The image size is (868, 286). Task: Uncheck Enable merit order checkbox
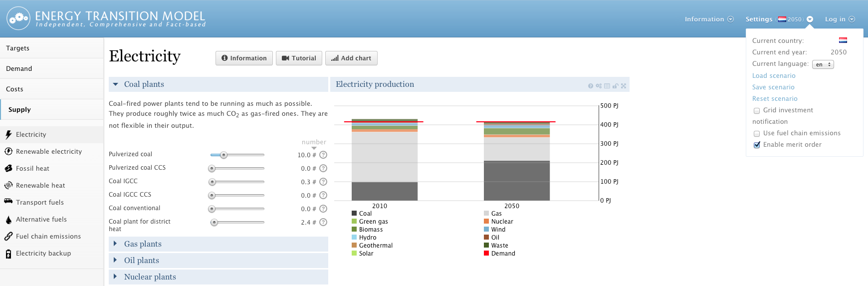(x=757, y=145)
